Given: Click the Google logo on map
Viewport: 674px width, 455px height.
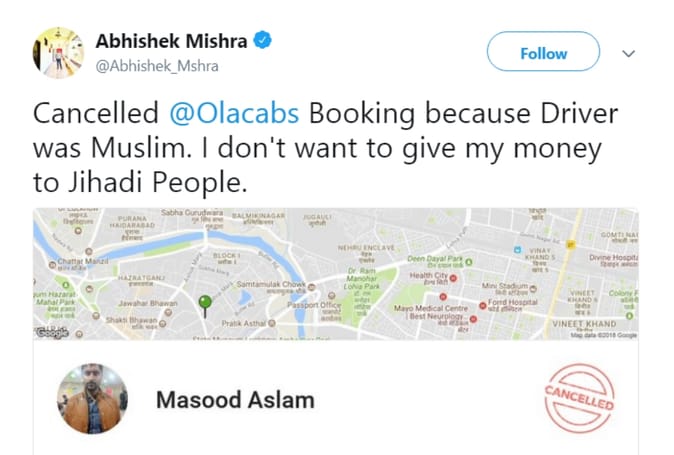Looking at the screenshot, I should [52, 333].
